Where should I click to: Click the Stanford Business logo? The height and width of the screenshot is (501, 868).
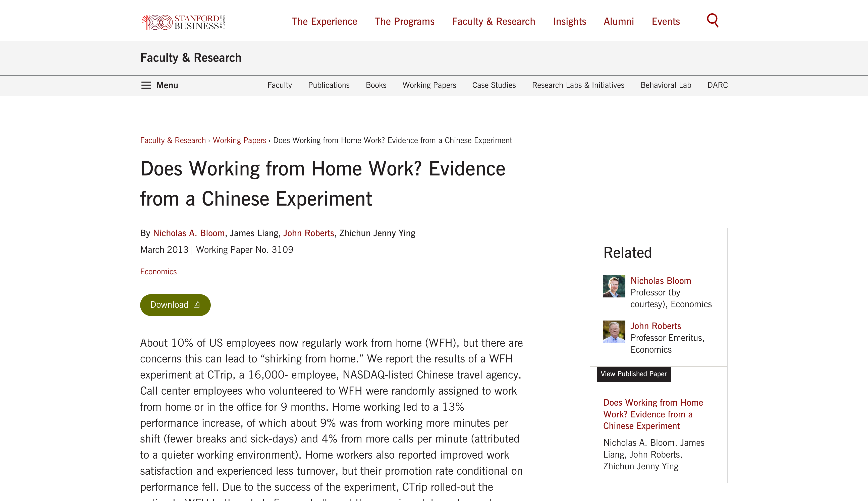(184, 22)
